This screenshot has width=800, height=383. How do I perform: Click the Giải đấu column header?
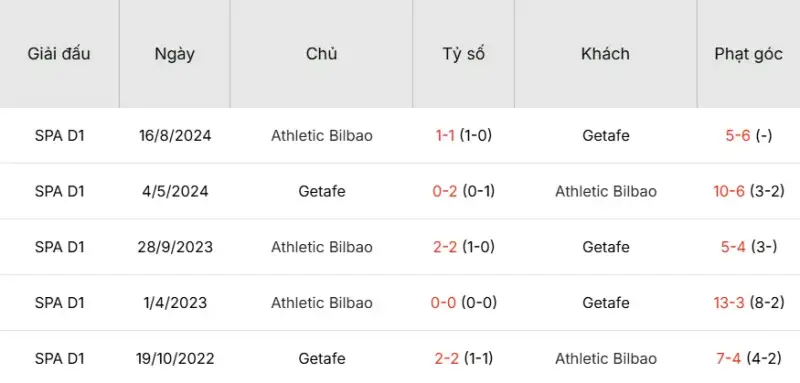[x=59, y=54]
